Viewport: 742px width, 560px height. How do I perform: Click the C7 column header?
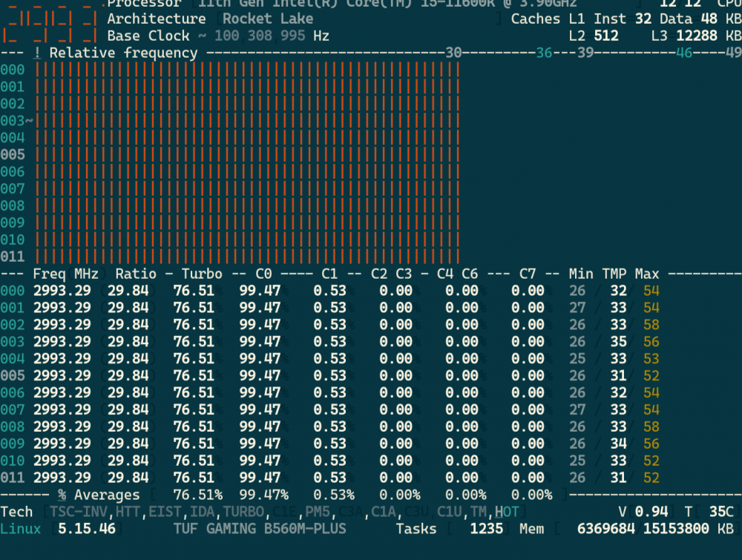[527, 274]
